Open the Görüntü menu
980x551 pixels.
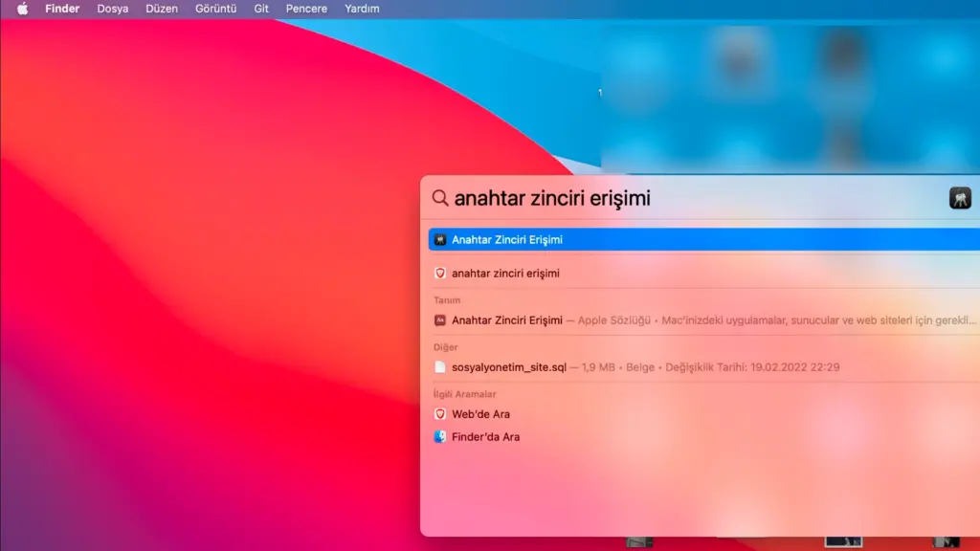(x=215, y=9)
